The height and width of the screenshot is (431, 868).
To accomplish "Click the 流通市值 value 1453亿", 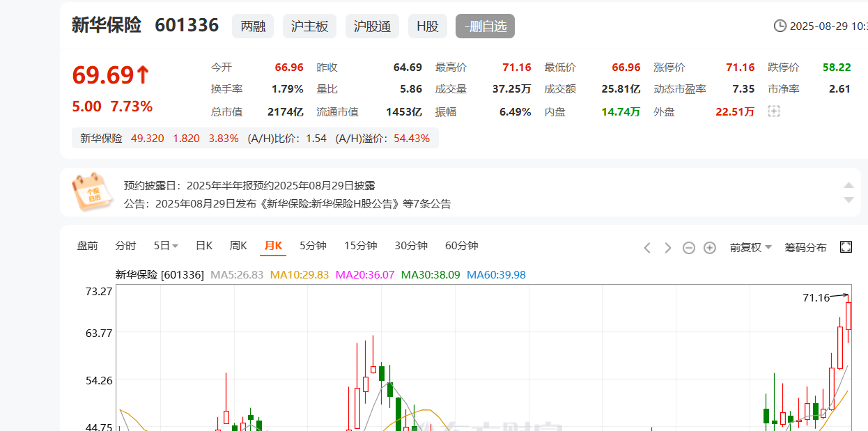I will pyautogui.click(x=404, y=111).
